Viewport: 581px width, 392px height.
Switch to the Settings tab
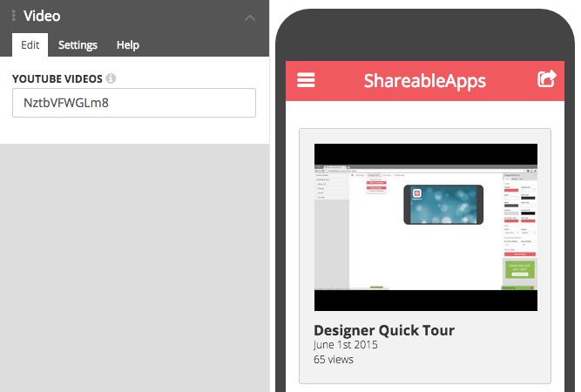tap(78, 44)
